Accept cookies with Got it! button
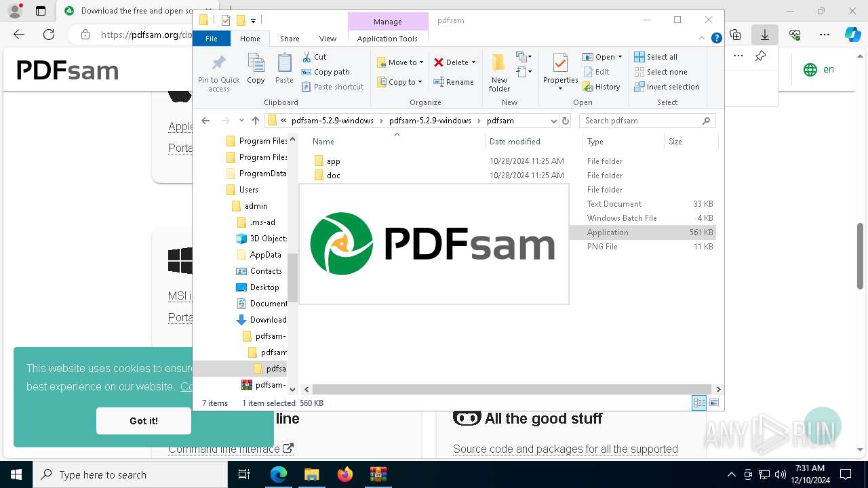Viewport: 868px width, 488px height. point(144,421)
